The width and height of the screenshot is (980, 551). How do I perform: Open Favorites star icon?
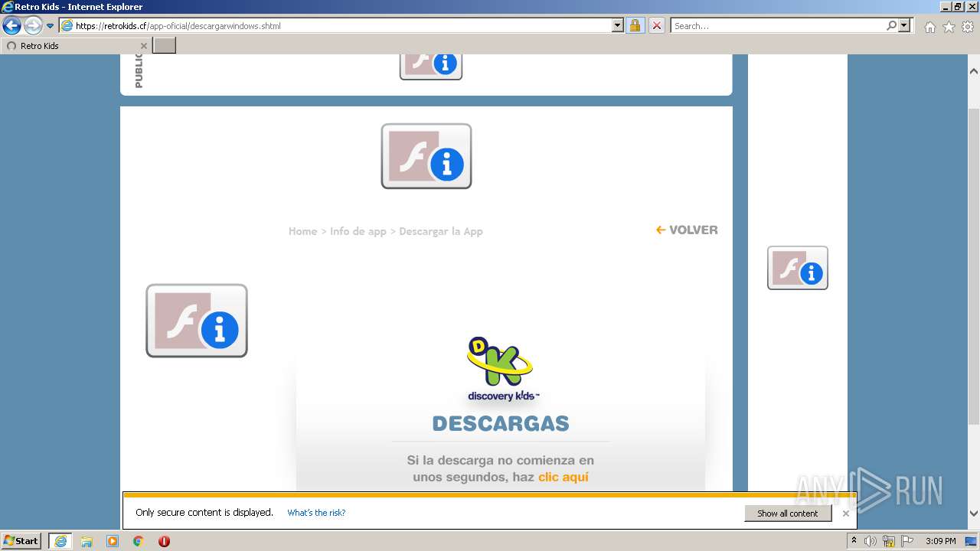coord(949,27)
